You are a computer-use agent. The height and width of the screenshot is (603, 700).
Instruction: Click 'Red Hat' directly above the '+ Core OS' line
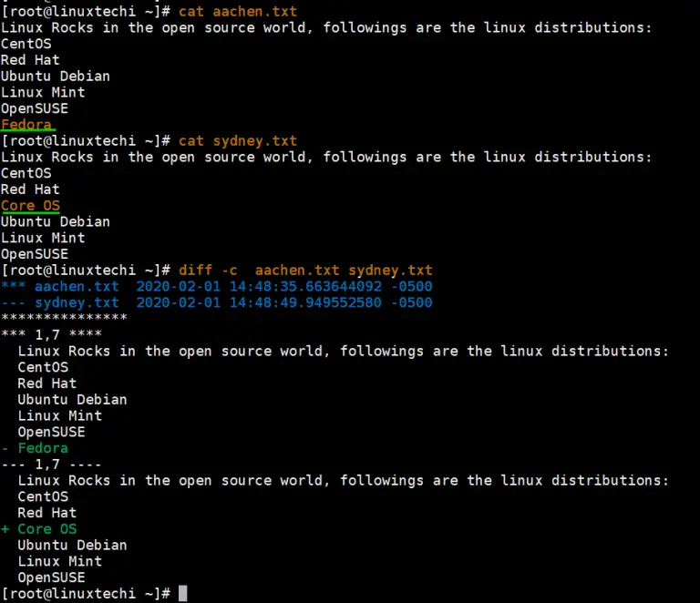47,513
